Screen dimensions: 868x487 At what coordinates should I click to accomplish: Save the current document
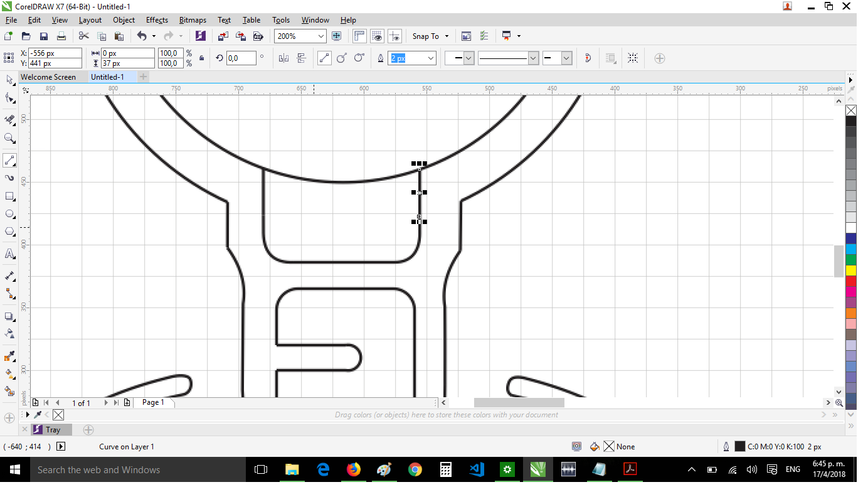click(44, 36)
